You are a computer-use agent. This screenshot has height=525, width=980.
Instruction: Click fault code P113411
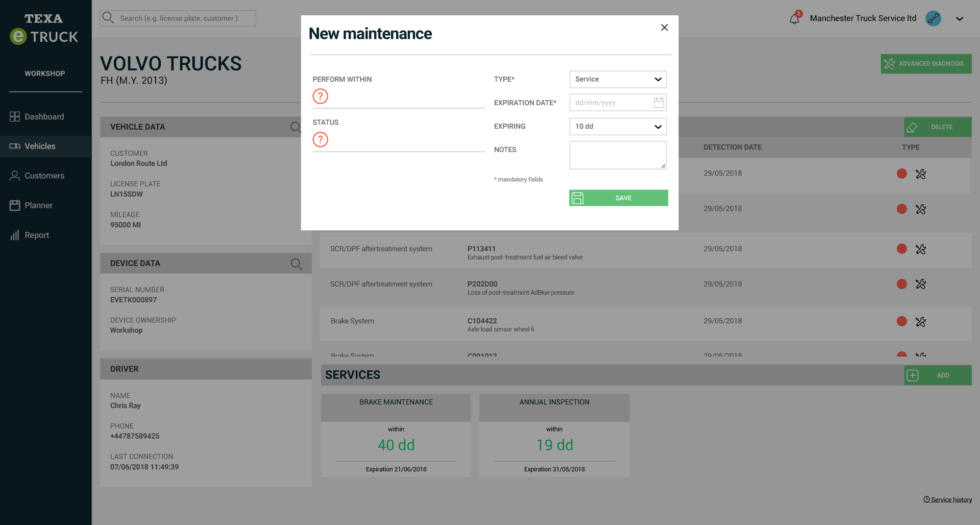(x=481, y=249)
